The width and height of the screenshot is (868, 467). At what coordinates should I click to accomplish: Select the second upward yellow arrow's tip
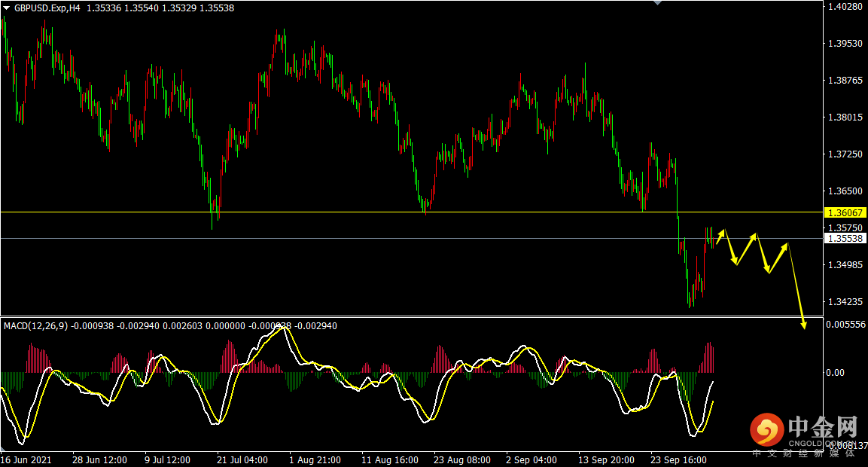click(x=754, y=236)
